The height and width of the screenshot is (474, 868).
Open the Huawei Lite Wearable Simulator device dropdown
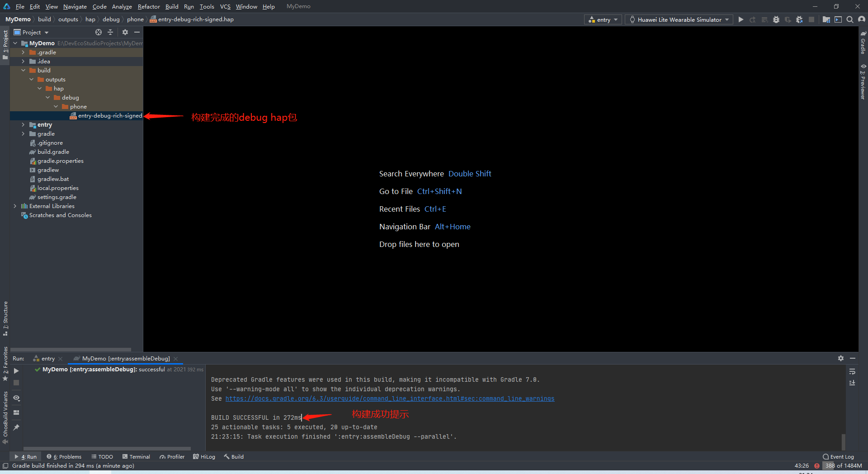point(679,19)
